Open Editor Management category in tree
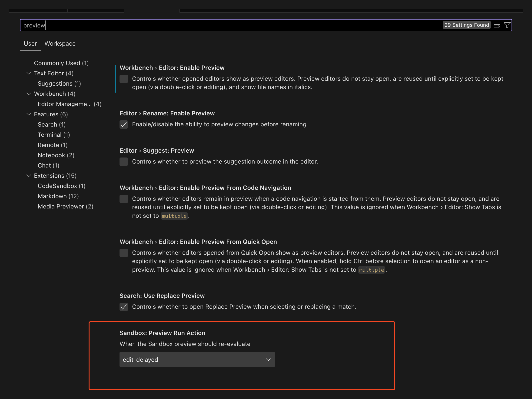The height and width of the screenshot is (399, 532). click(x=70, y=104)
